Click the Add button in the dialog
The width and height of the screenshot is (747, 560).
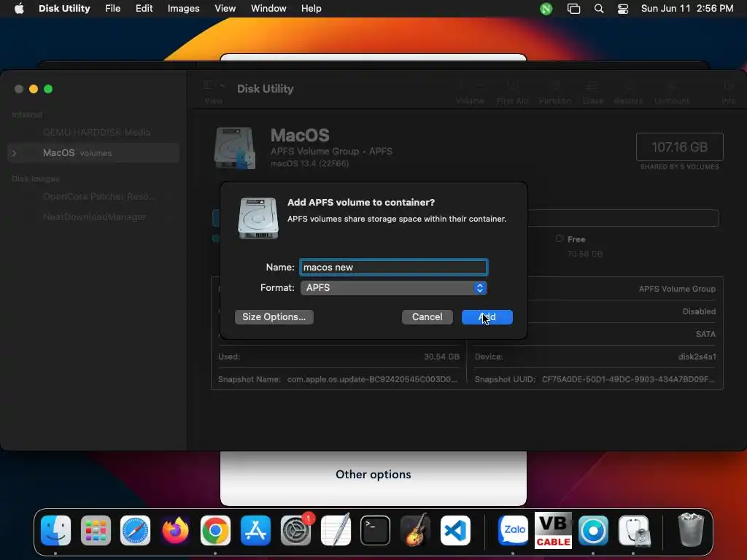coord(487,317)
